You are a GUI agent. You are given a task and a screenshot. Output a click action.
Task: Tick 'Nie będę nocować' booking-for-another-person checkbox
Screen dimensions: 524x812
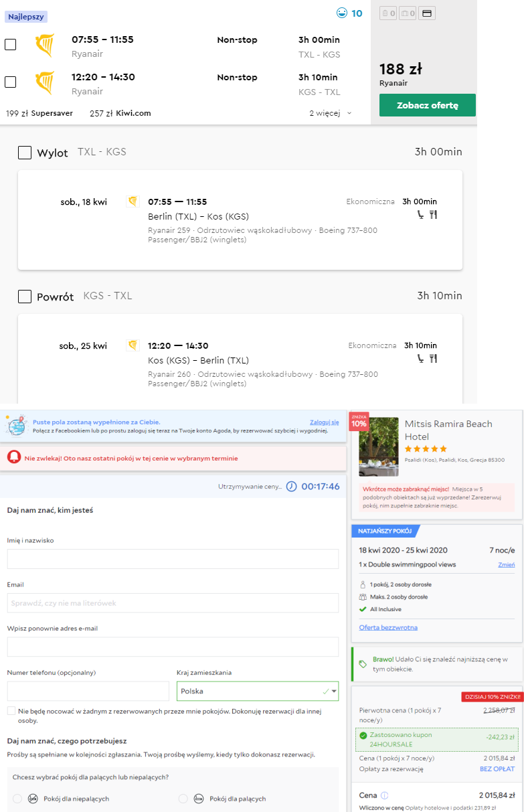click(x=11, y=711)
